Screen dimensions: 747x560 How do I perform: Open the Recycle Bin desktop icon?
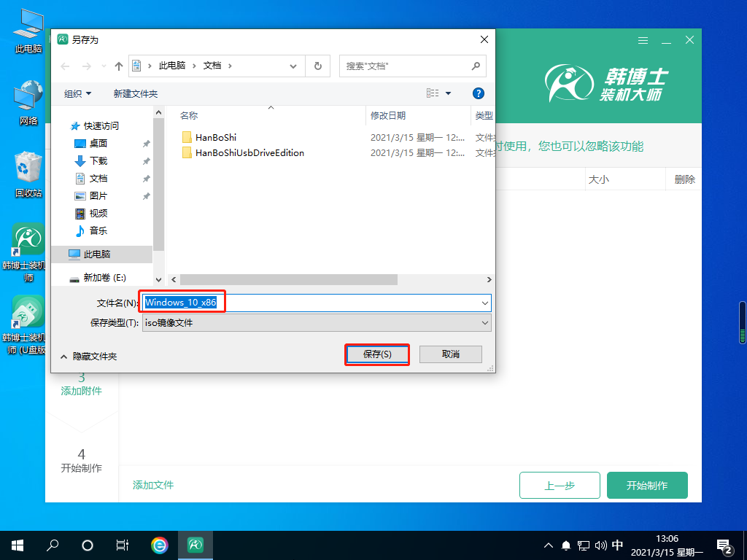tap(28, 174)
